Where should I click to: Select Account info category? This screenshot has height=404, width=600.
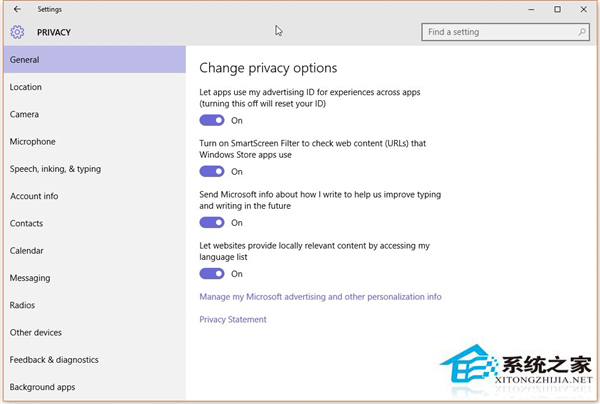coord(34,196)
